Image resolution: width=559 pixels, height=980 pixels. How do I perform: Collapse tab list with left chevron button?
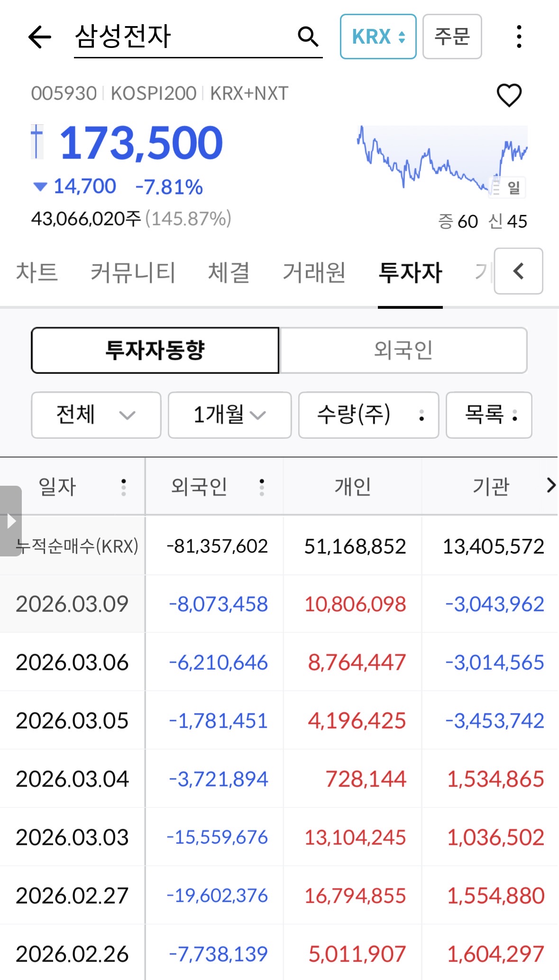pos(518,271)
